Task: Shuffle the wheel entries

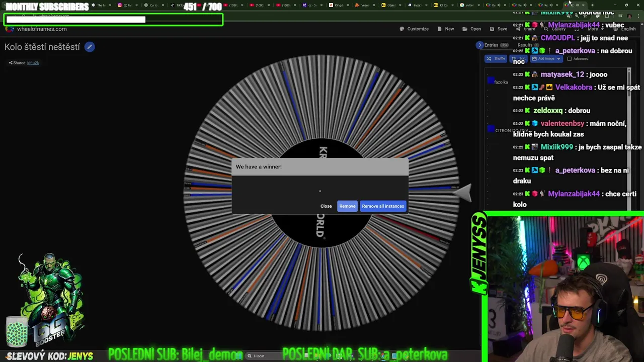Action: pyautogui.click(x=496, y=58)
